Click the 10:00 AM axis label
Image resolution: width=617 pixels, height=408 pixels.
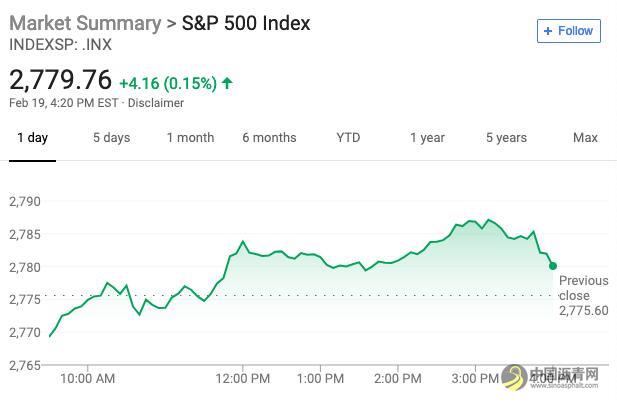88,378
